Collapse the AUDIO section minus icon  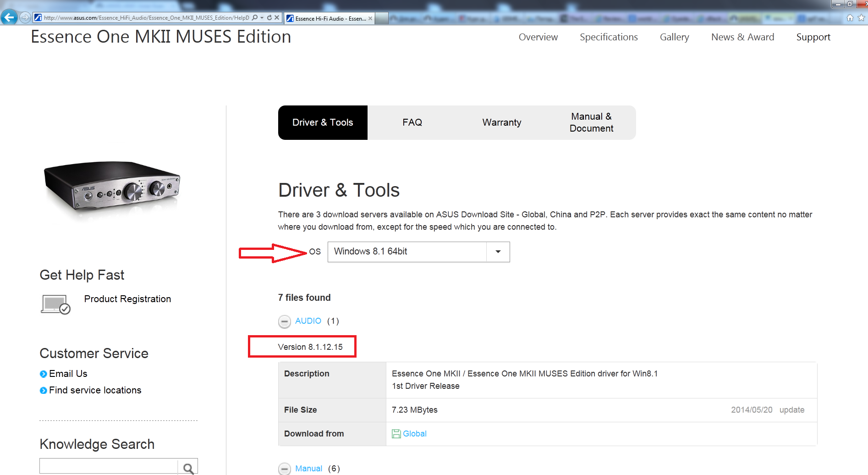pos(285,321)
